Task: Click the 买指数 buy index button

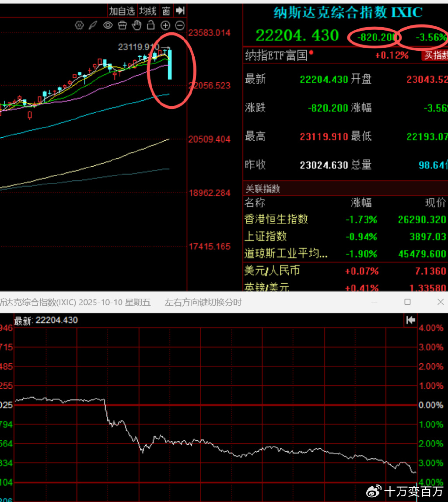Action: click(x=435, y=56)
